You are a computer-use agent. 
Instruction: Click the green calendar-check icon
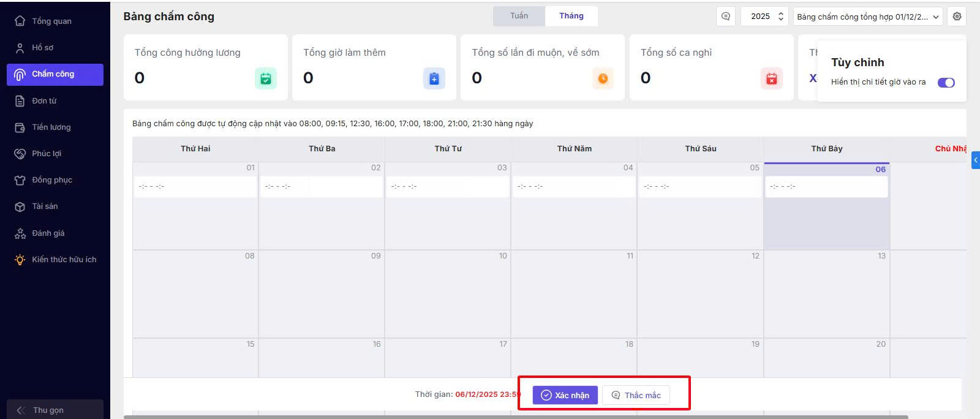[x=266, y=78]
